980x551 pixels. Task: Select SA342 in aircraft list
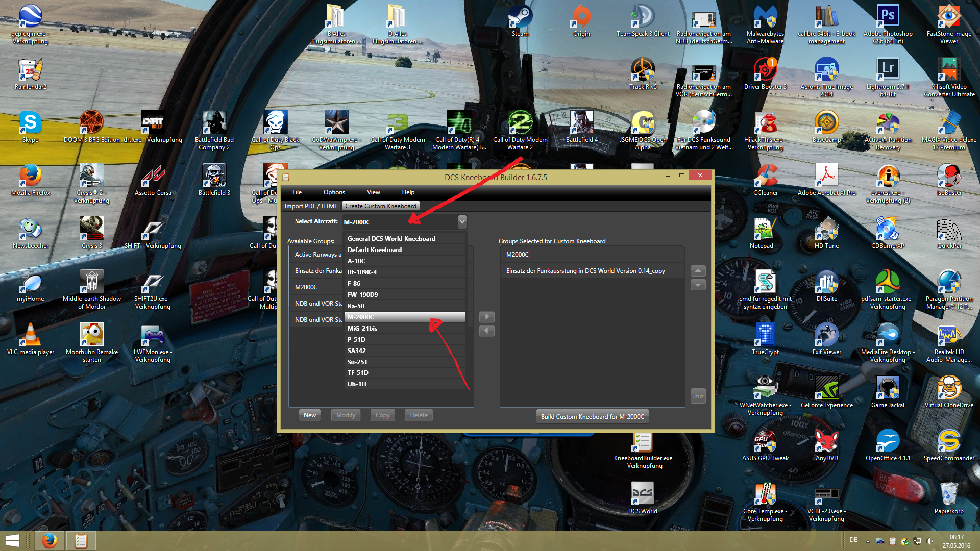pos(405,351)
